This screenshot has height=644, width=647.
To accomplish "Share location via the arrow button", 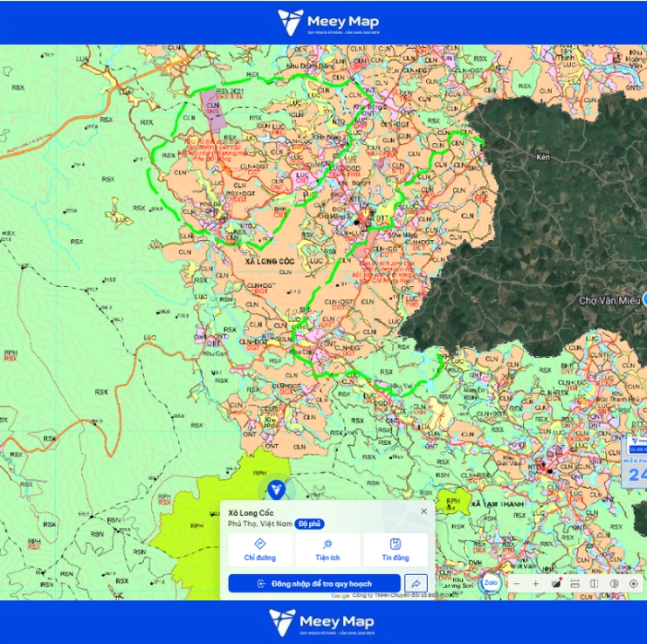I will click(416, 584).
